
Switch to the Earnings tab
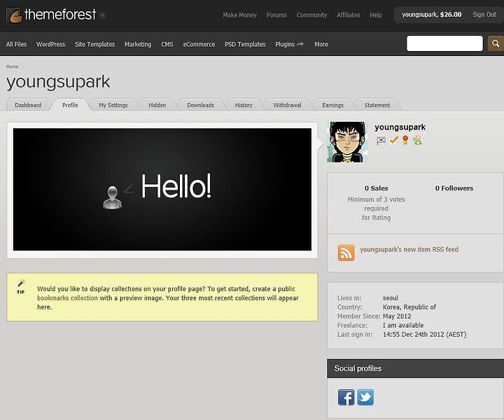point(332,105)
